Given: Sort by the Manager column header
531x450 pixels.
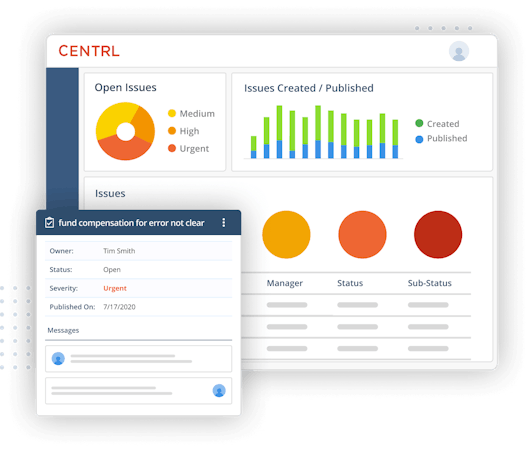Looking at the screenshot, I should pyautogui.click(x=284, y=283).
